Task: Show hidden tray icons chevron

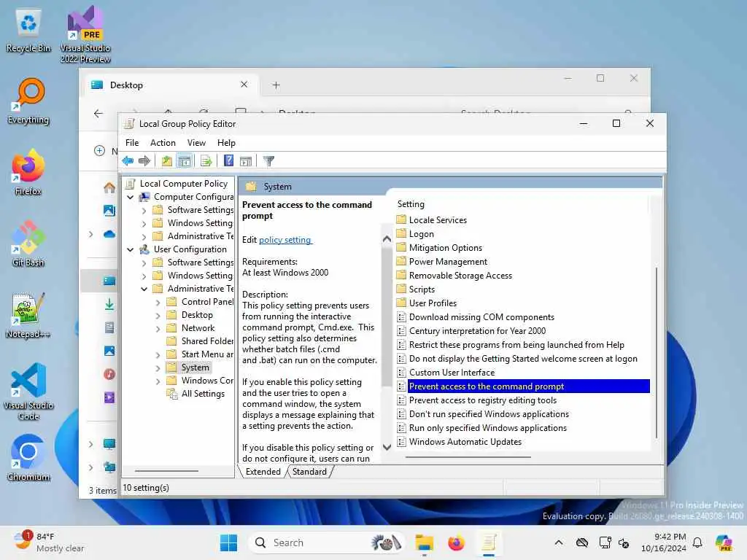Action: click(559, 542)
